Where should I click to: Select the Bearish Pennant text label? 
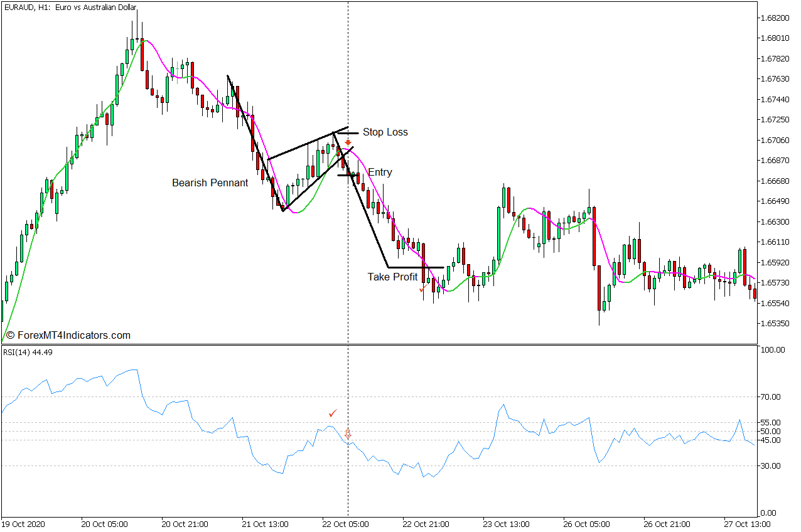coord(210,183)
